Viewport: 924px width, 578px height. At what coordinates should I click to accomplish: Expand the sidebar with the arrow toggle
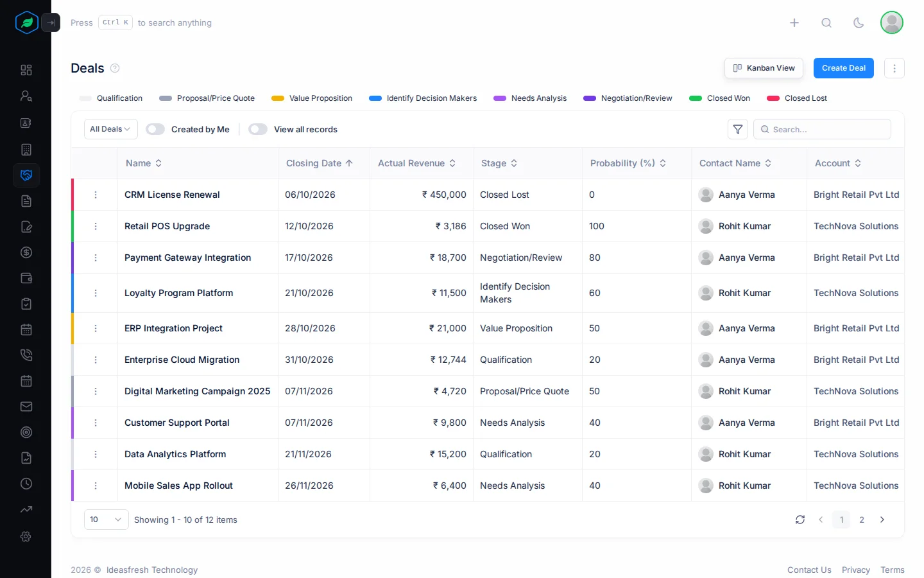51,22
